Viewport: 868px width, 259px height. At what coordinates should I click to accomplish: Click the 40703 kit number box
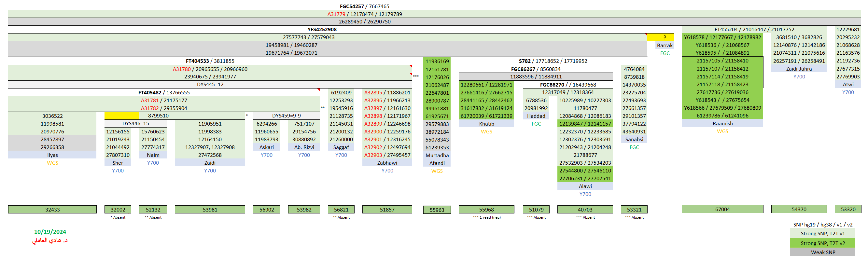[x=585, y=210]
